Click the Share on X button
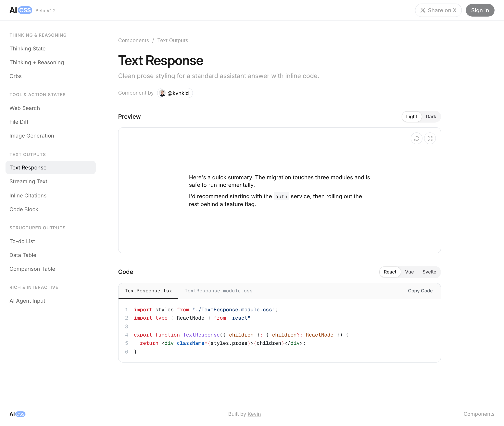504x426 pixels. [x=438, y=10]
